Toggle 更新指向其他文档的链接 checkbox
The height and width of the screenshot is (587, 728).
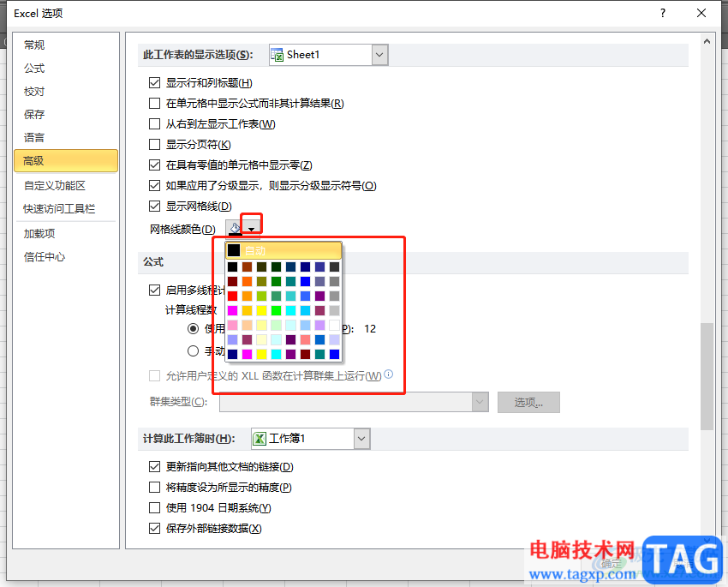pos(155,467)
